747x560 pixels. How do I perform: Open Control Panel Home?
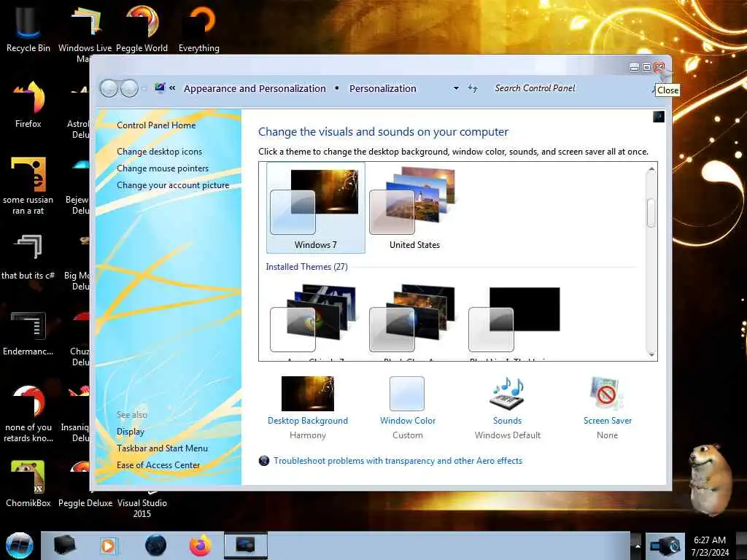click(x=156, y=125)
